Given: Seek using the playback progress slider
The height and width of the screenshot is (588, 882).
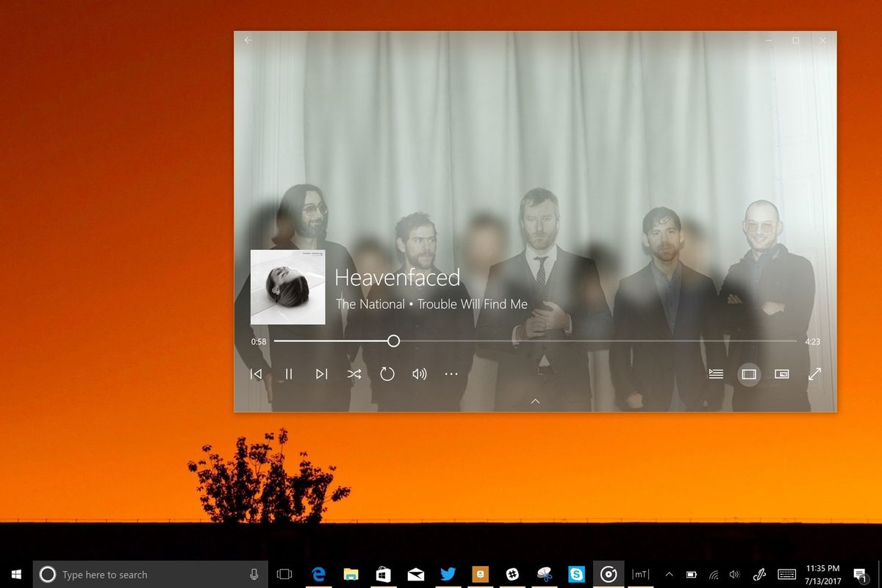Looking at the screenshot, I should [x=393, y=340].
